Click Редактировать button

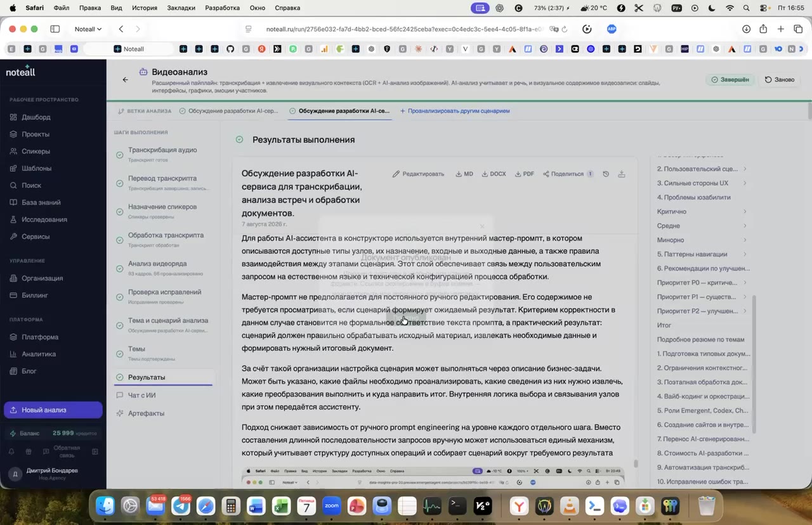tap(418, 174)
